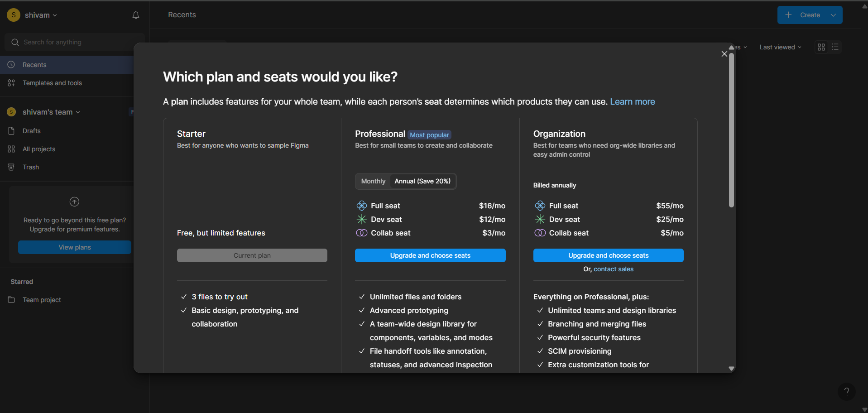The image size is (868, 413).
Task: Click the Organization Collab seat $5/mo price
Action: (x=672, y=233)
